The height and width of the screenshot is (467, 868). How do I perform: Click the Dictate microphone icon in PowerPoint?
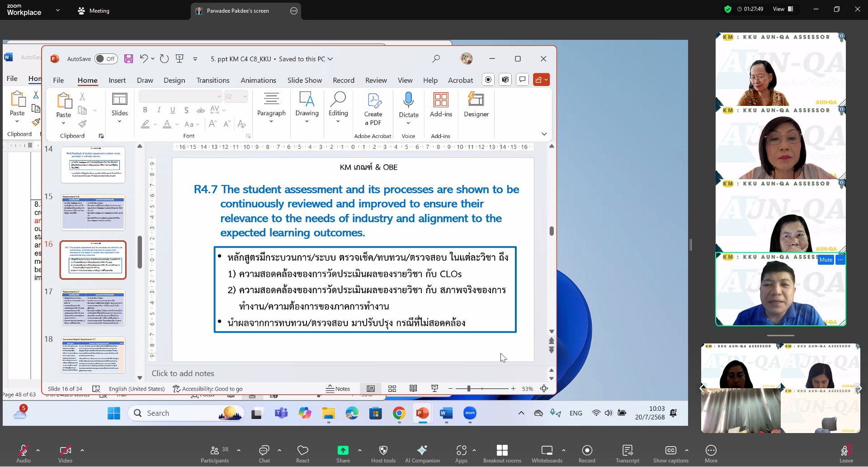tap(408, 100)
